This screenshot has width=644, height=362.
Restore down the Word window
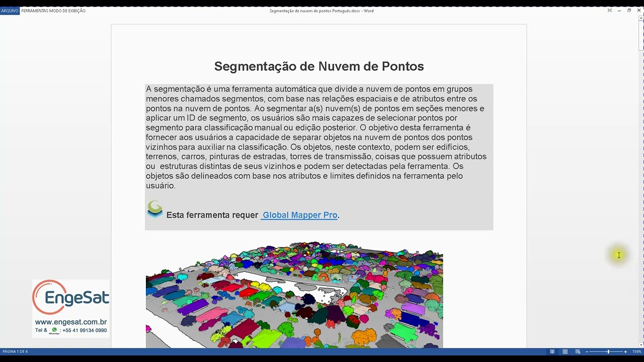click(x=629, y=11)
